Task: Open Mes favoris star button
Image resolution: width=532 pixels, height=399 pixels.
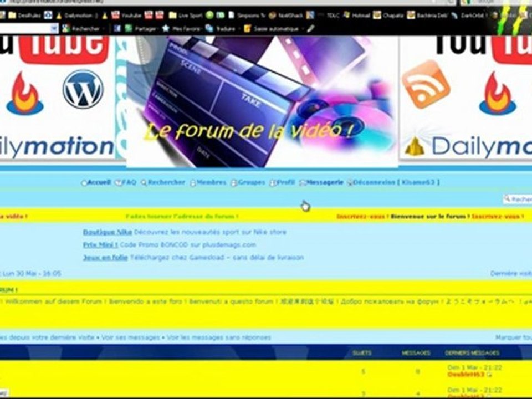Action: [181, 29]
